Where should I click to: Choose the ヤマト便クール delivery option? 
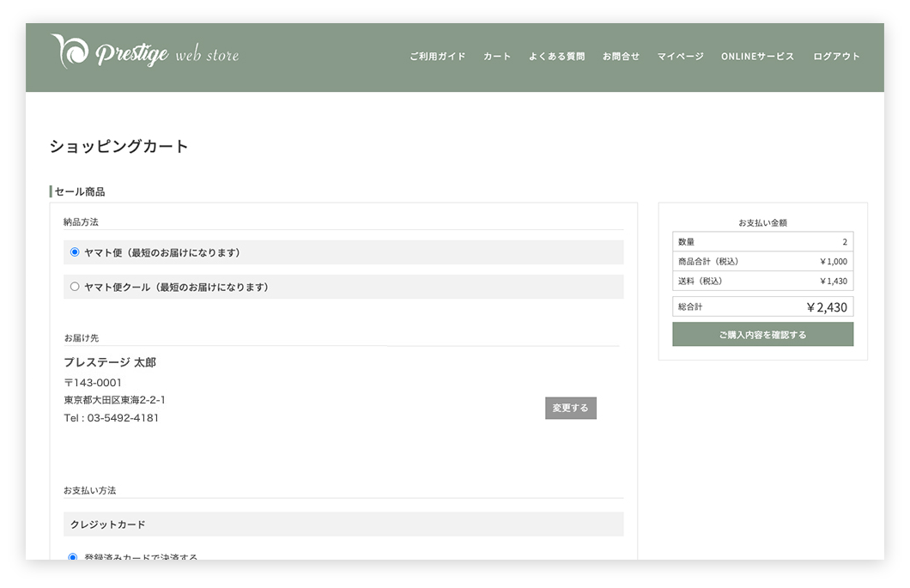pos(75,287)
